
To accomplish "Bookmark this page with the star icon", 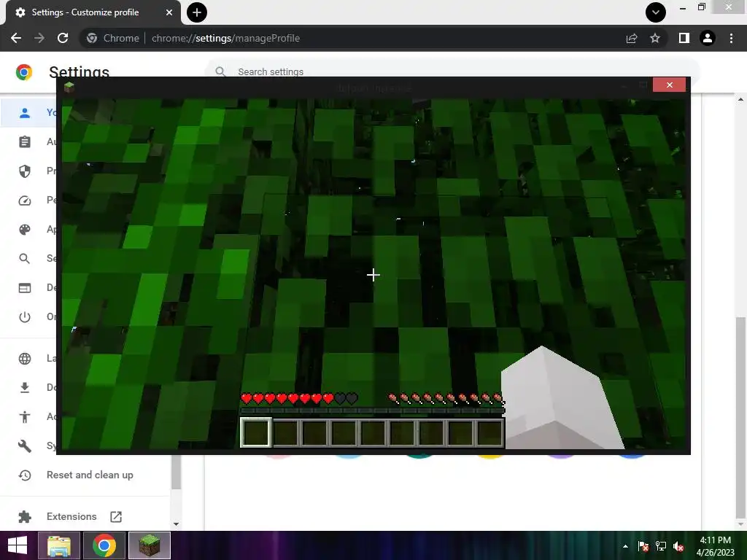I will 655,38.
